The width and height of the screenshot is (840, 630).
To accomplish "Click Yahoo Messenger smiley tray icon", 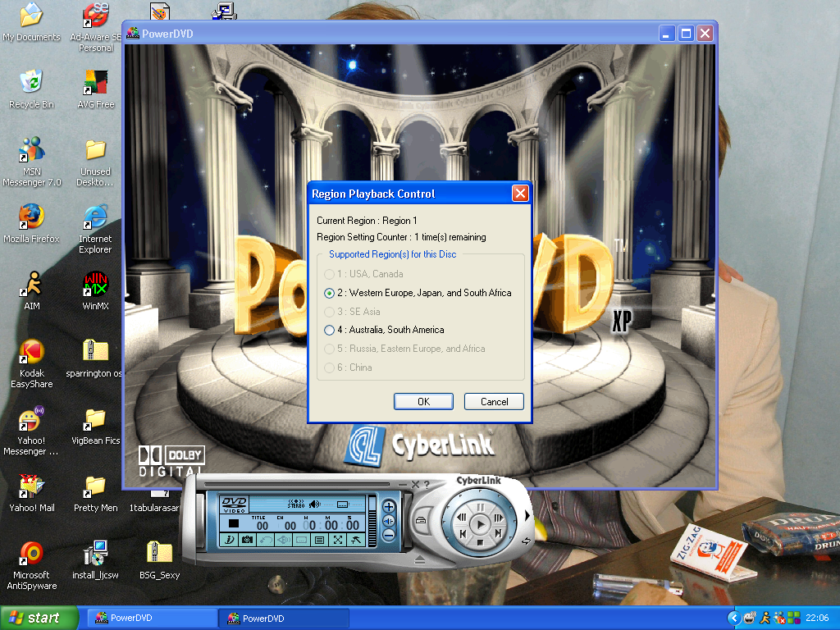I will pos(750,619).
